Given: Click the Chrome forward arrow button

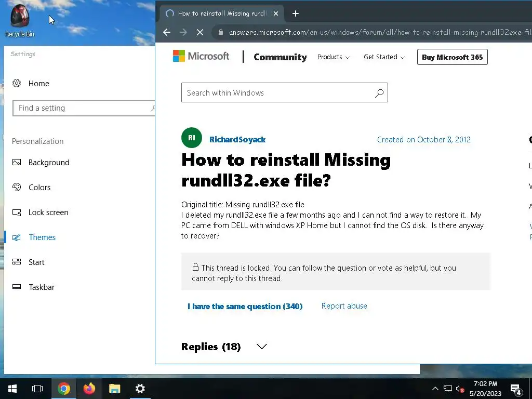Looking at the screenshot, I should 183,32.
